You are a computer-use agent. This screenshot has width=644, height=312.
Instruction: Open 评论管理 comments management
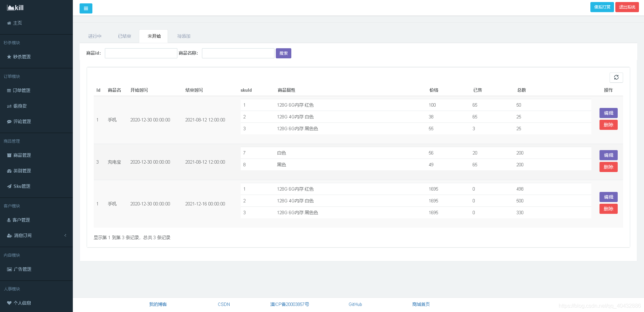click(19, 121)
